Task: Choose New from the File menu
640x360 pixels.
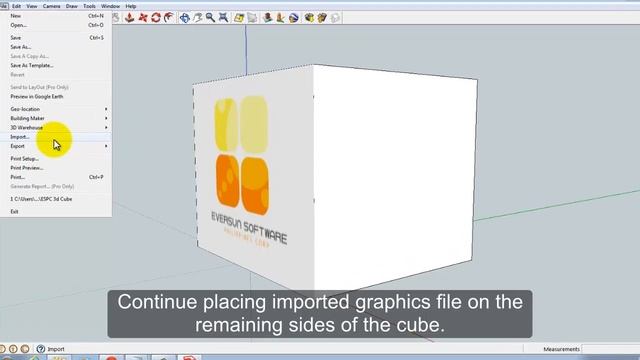Action: tap(56, 16)
